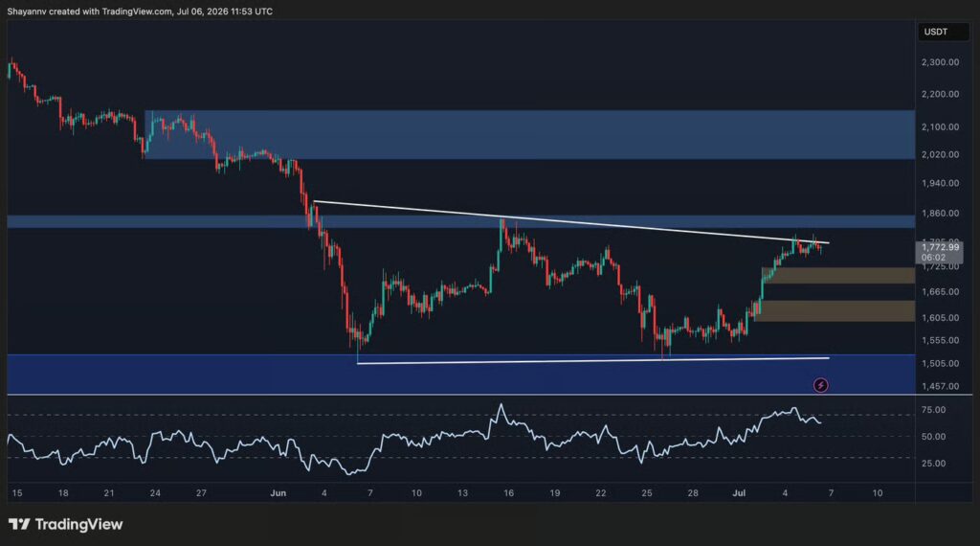Click the TradingView logo icon
The height and width of the screenshot is (546, 980).
pos(19,524)
